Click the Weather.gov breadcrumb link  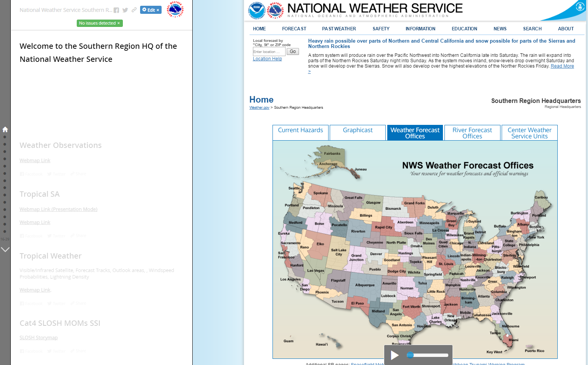tap(259, 108)
